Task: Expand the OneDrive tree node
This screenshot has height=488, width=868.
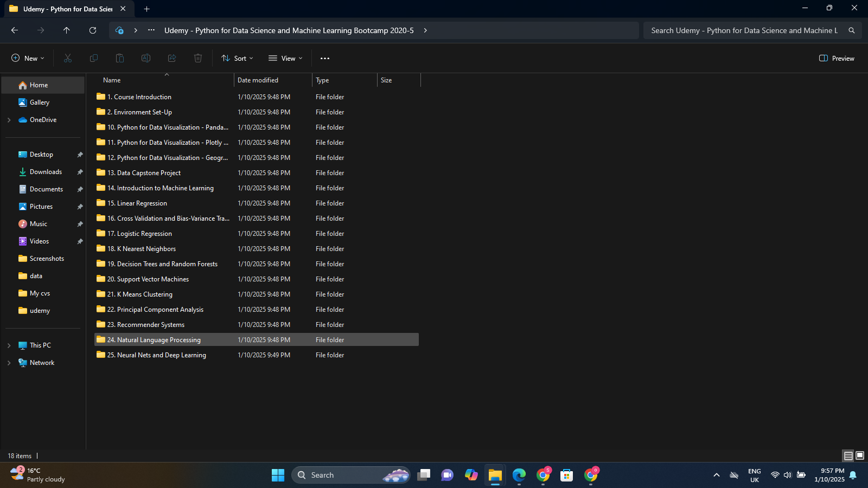Action: 9,120
